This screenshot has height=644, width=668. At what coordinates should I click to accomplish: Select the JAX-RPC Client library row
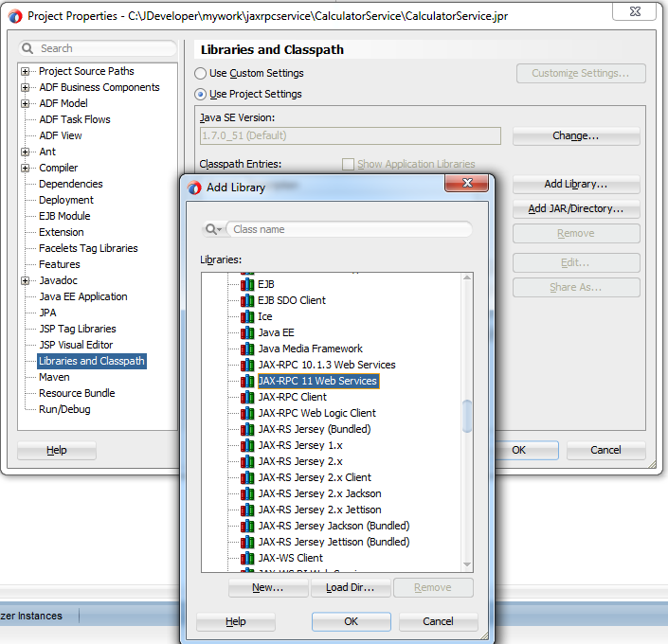point(292,397)
